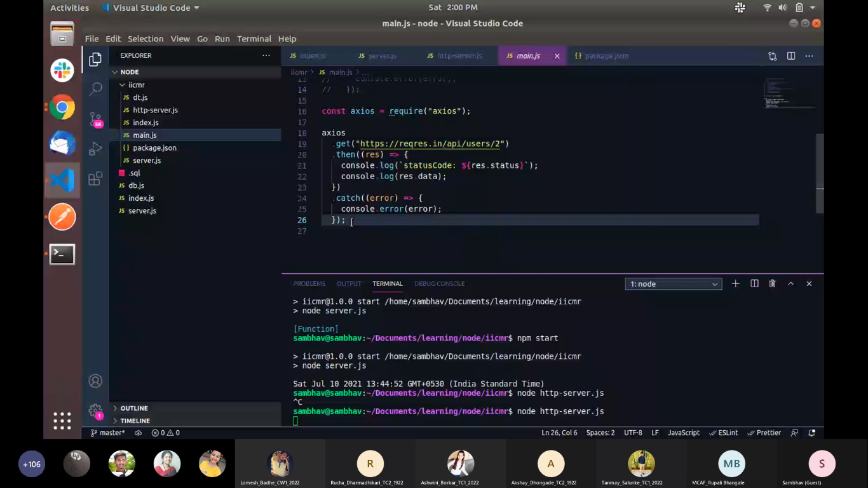Open the Run and Debug view
Screen dimensions: 868x488
tap(95, 149)
